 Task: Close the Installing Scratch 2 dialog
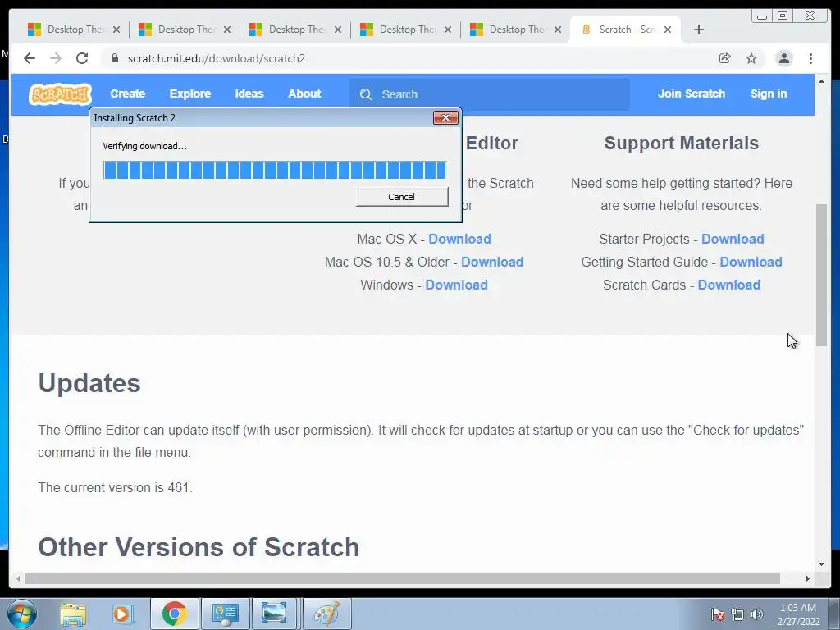[x=445, y=118]
